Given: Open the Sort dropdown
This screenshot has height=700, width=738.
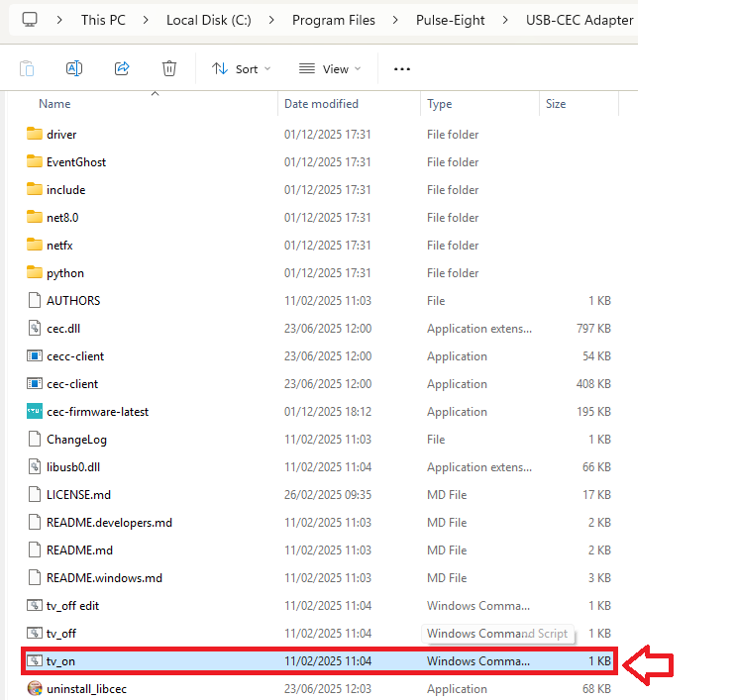Looking at the screenshot, I should point(241,69).
